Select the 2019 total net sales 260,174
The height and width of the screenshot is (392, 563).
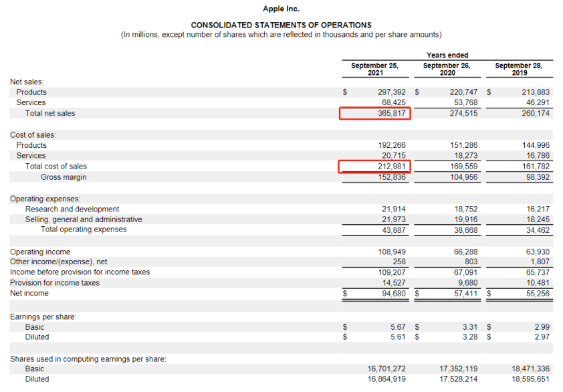[x=536, y=114]
